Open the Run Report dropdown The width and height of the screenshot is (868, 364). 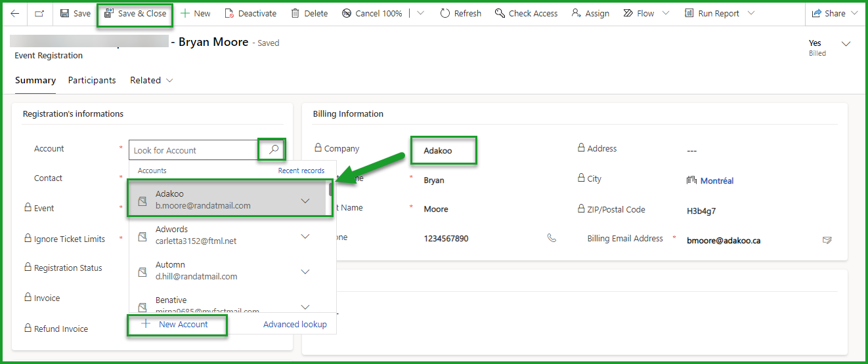coord(750,13)
